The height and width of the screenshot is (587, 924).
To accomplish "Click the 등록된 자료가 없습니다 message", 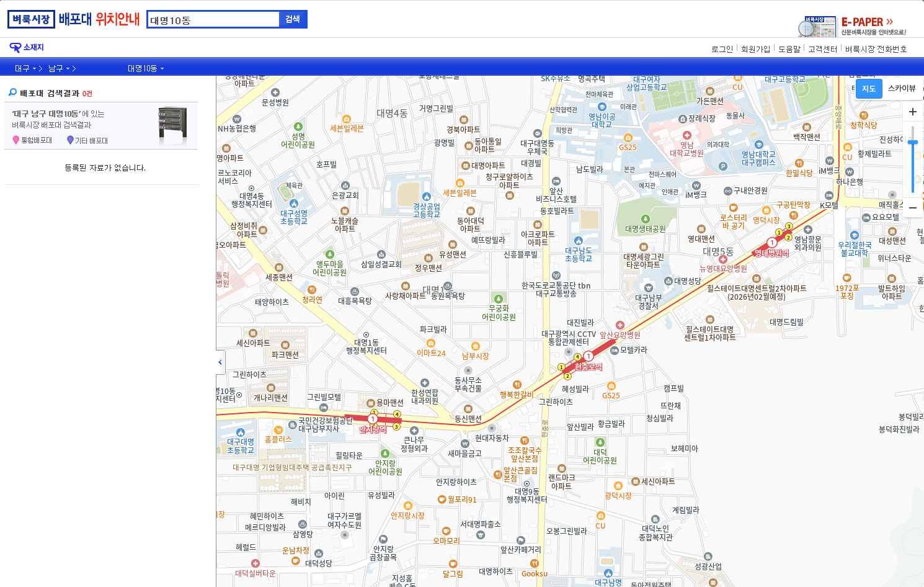I will pyautogui.click(x=105, y=168).
